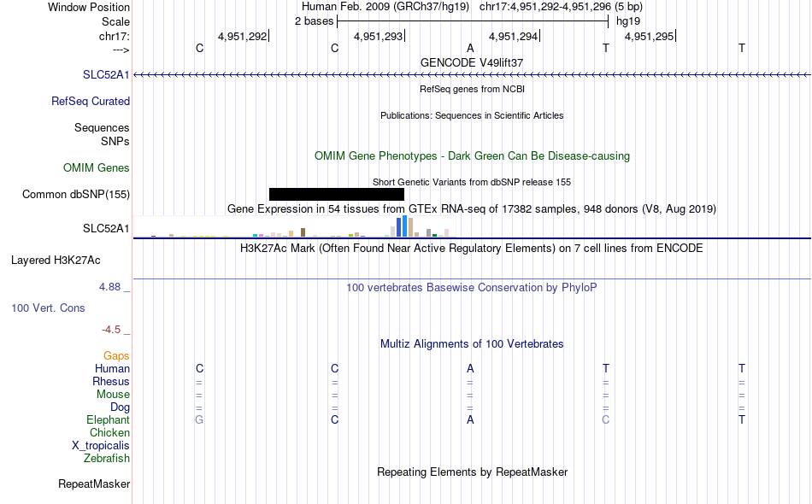
Task: Click the Scale label
Action: pos(116,22)
